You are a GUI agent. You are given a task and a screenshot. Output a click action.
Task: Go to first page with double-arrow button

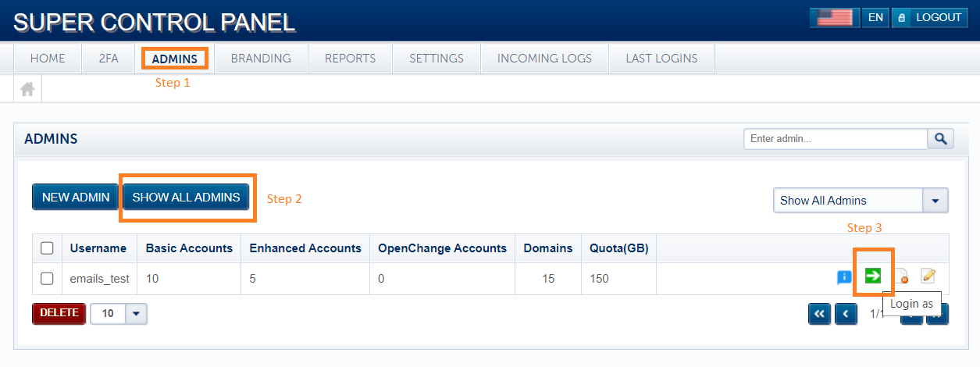[x=819, y=313]
